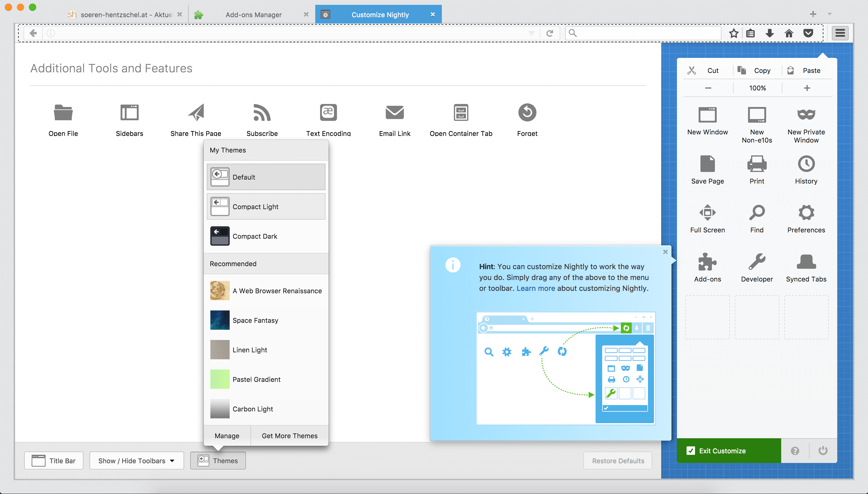Open Preferences gear icon
Viewport: 868px width, 494px height.
point(806,213)
